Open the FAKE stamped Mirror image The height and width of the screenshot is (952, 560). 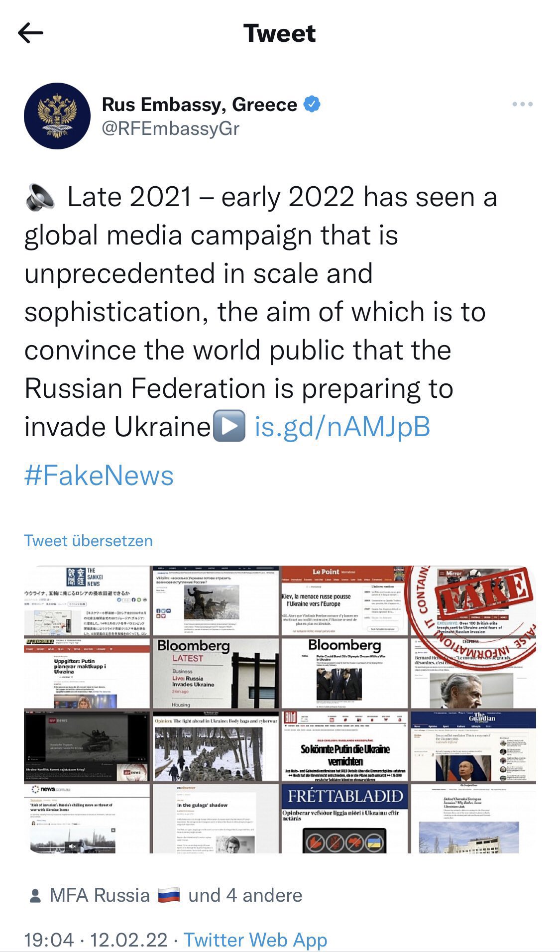(473, 600)
